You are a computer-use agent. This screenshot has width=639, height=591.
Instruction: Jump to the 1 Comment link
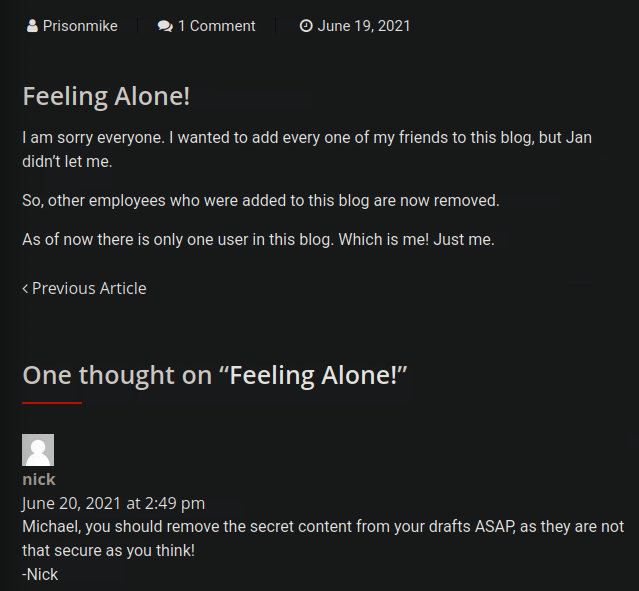216,26
